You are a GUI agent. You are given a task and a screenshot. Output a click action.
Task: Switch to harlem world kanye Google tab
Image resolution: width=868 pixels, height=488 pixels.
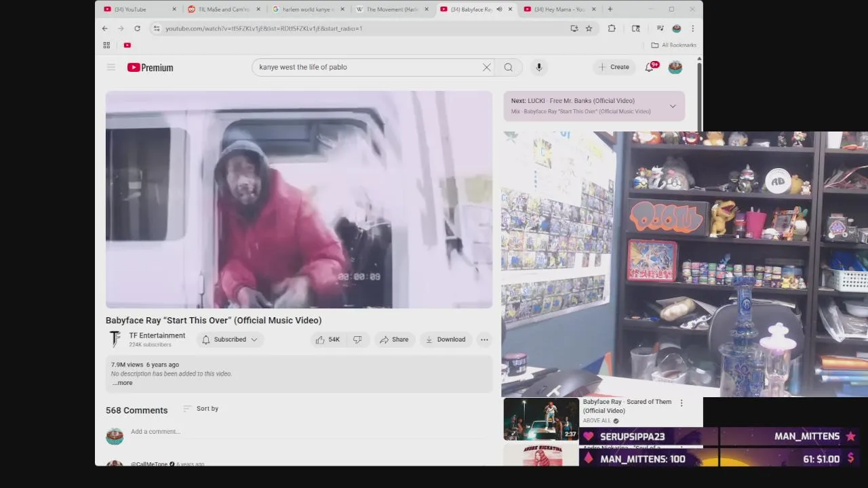[x=309, y=9]
